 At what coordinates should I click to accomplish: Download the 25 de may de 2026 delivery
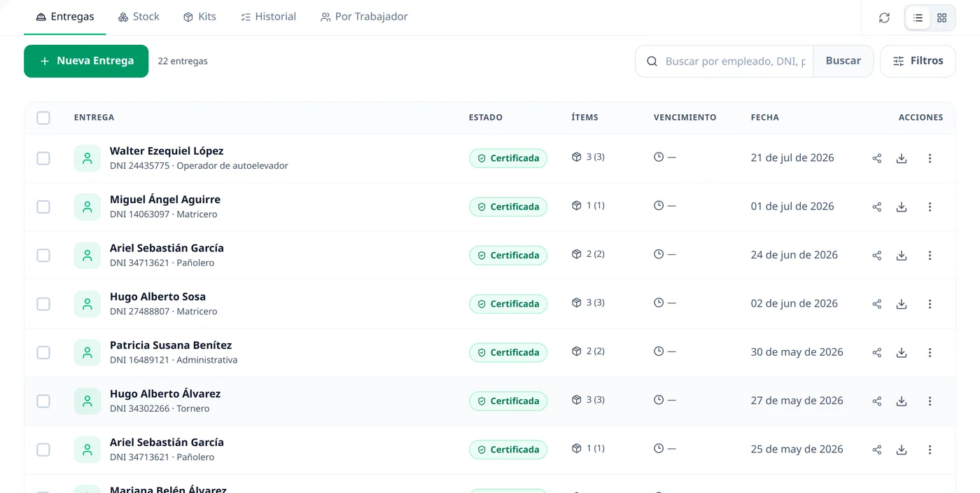pyautogui.click(x=902, y=450)
